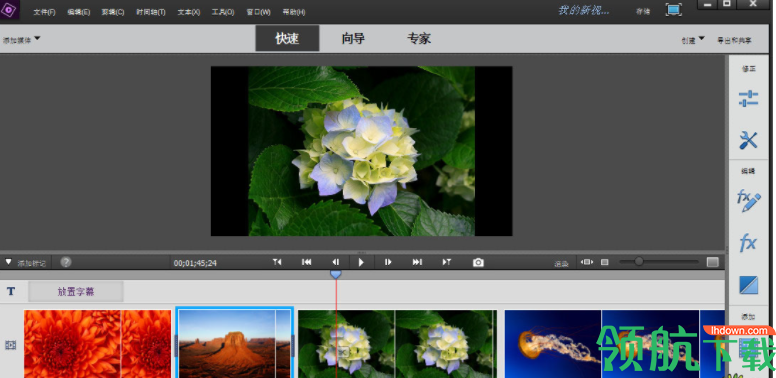The image size is (776, 378).
Task: Click fit-to-visible-timeline icon
Action: click(x=587, y=262)
